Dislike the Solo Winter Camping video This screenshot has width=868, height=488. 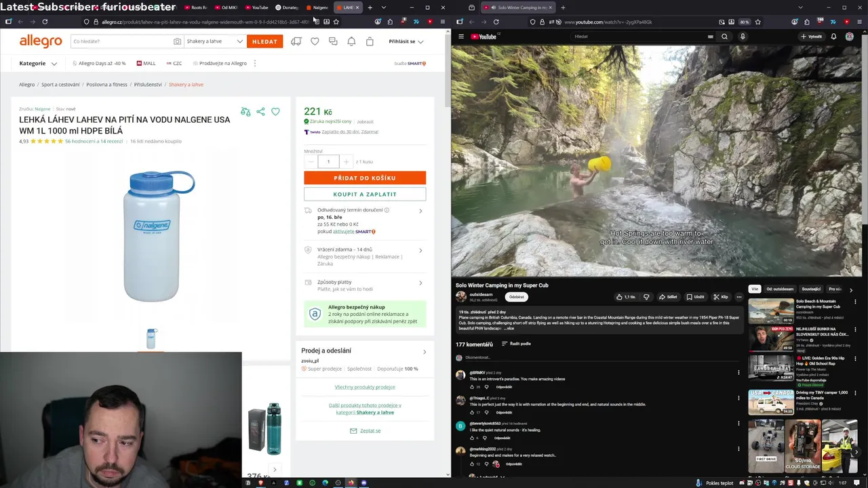click(646, 297)
